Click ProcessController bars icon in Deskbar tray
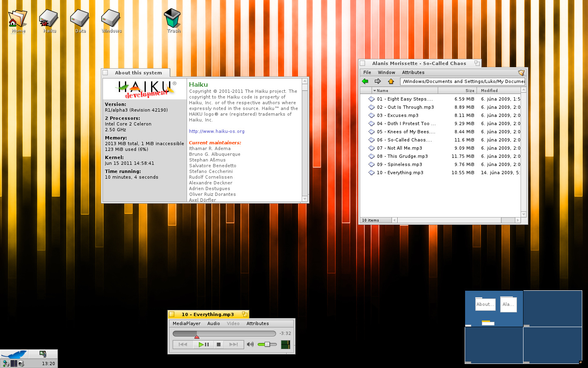This screenshot has height=368, width=588. coord(14,364)
